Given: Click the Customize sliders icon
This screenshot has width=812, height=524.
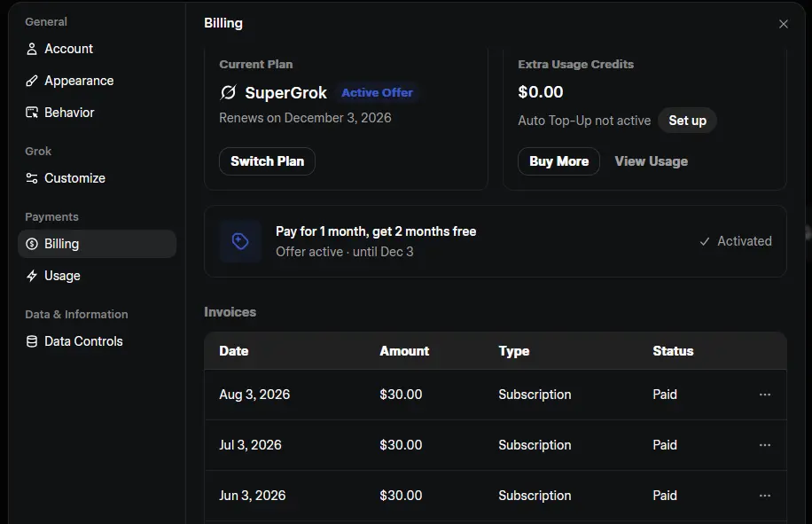Looking at the screenshot, I should coord(32,178).
